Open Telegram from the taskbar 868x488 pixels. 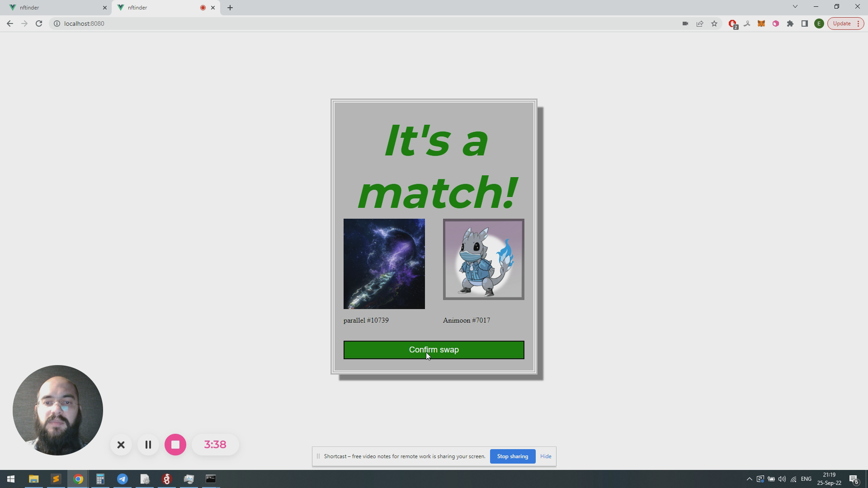pyautogui.click(x=122, y=479)
